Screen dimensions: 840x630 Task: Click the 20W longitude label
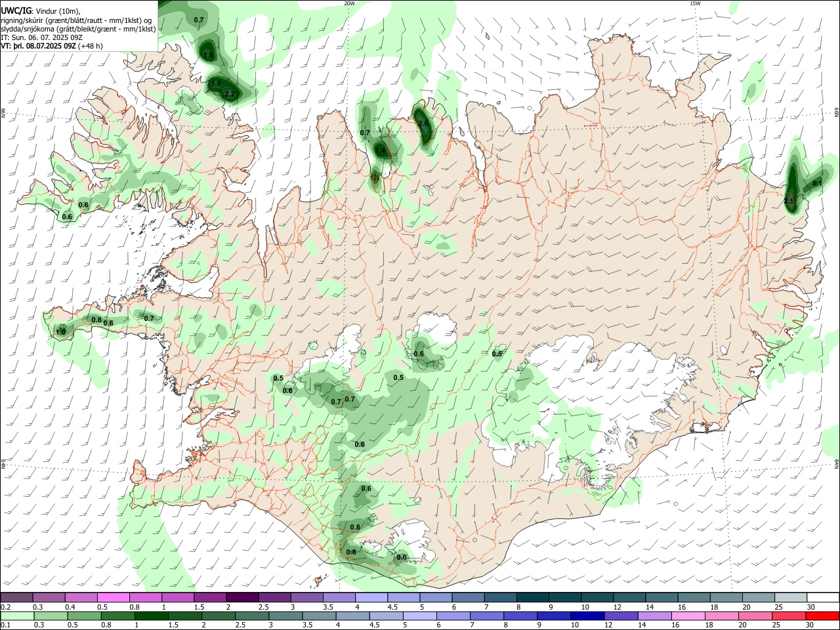tap(349, 3)
